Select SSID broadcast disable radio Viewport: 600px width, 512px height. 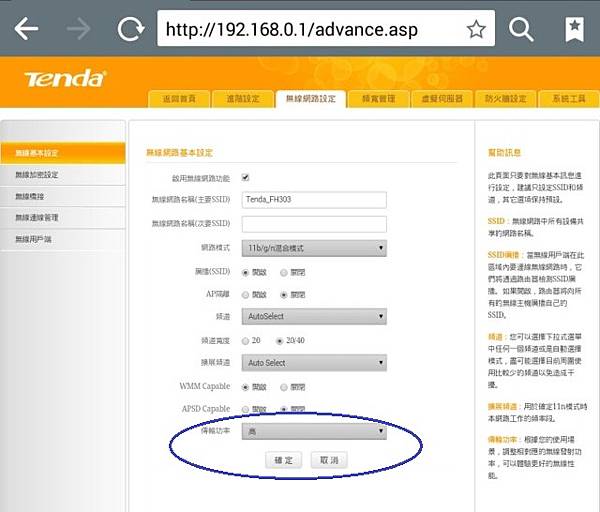coord(284,273)
